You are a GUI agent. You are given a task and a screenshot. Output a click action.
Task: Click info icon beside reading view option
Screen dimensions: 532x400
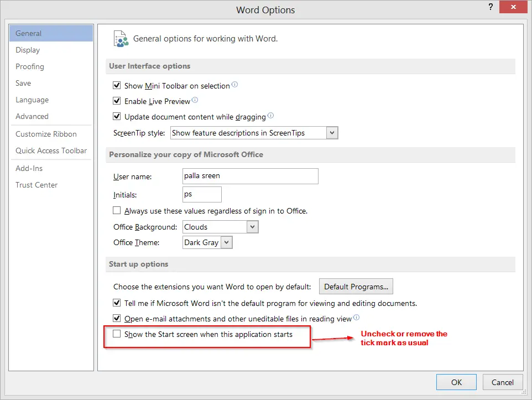[x=356, y=318]
